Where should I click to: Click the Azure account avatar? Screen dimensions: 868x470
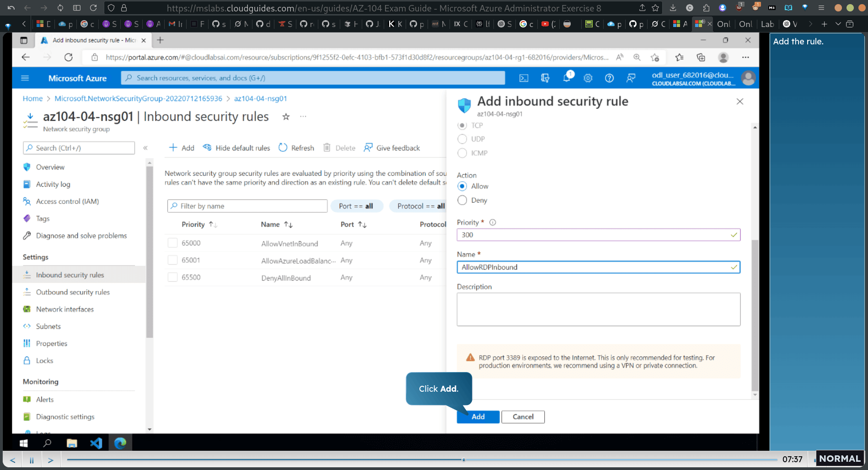point(748,78)
